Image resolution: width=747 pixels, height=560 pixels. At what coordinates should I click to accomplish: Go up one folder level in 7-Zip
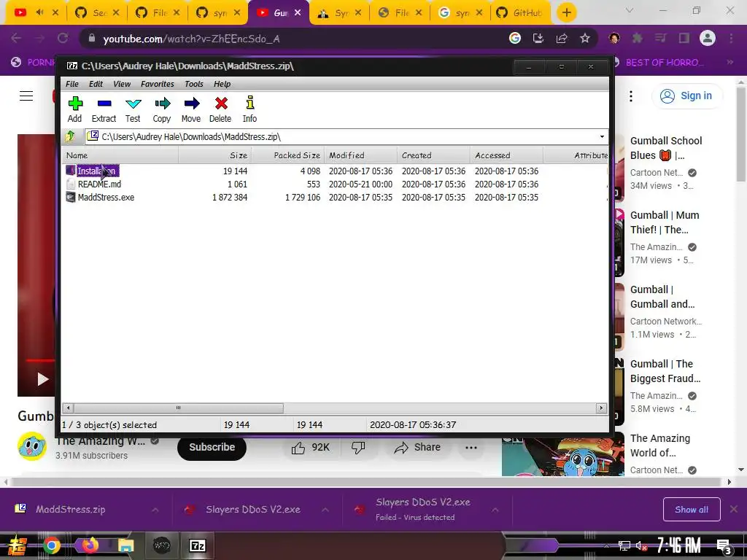(71, 136)
